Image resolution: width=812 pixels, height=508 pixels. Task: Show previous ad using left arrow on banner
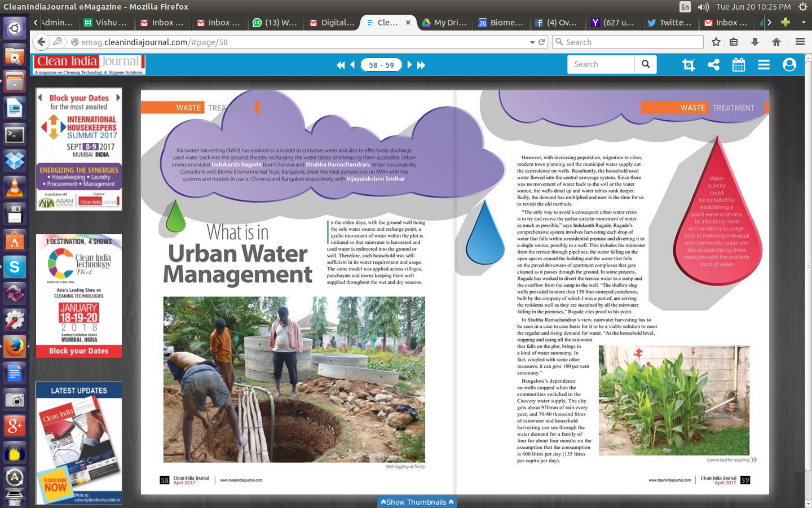pos(40,98)
